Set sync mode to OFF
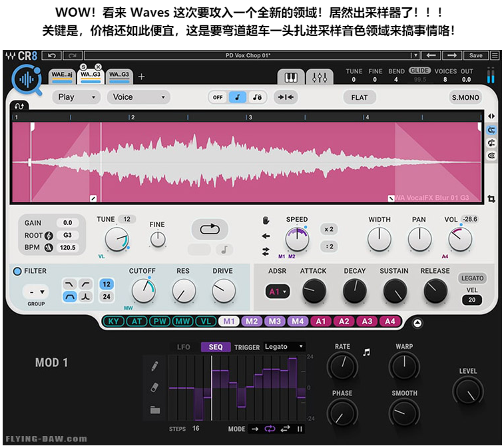The image size is (504, 448). tap(218, 97)
